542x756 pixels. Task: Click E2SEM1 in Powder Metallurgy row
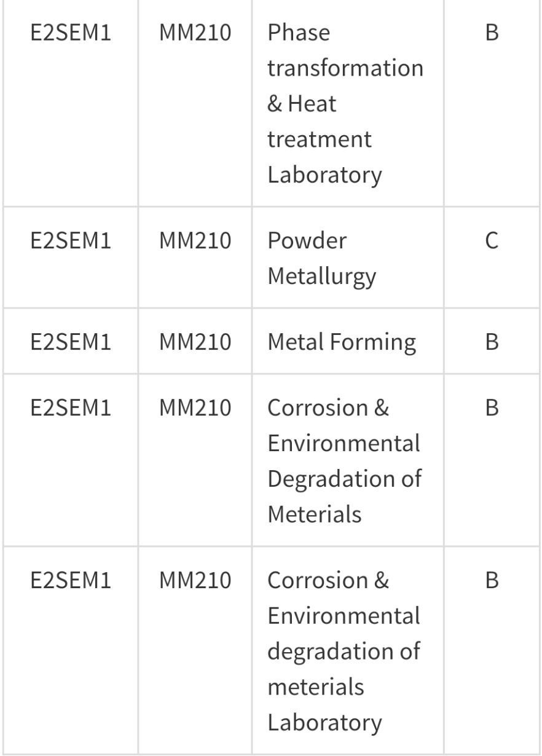click(x=71, y=240)
